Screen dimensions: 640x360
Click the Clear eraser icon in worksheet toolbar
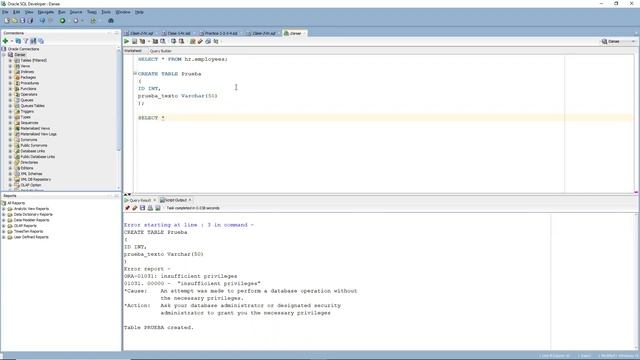(x=200, y=41)
